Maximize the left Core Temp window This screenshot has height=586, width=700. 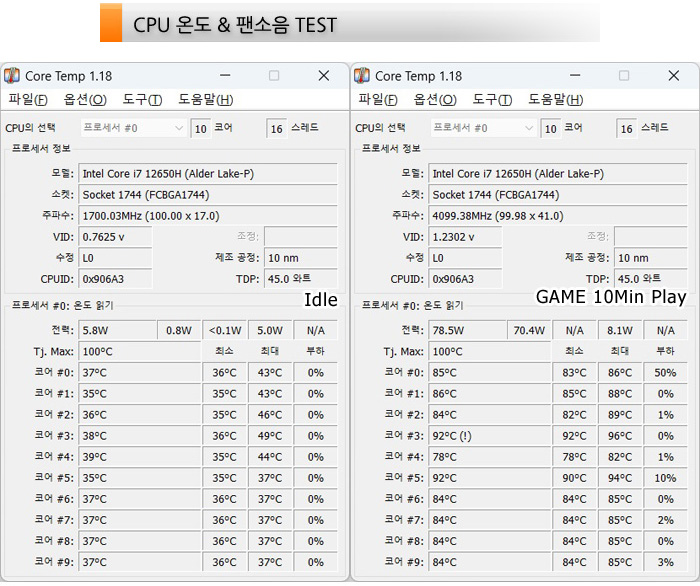[x=274, y=76]
